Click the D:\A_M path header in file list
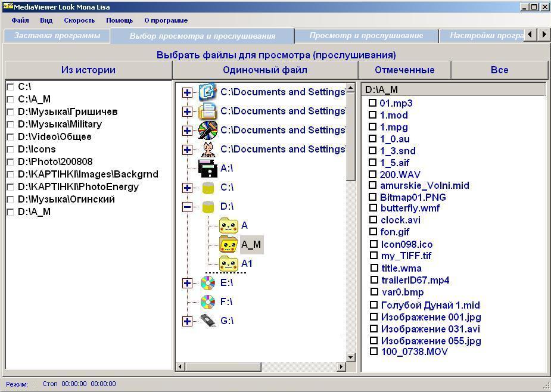The width and height of the screenshot is (551, 392). coord(453,89)
